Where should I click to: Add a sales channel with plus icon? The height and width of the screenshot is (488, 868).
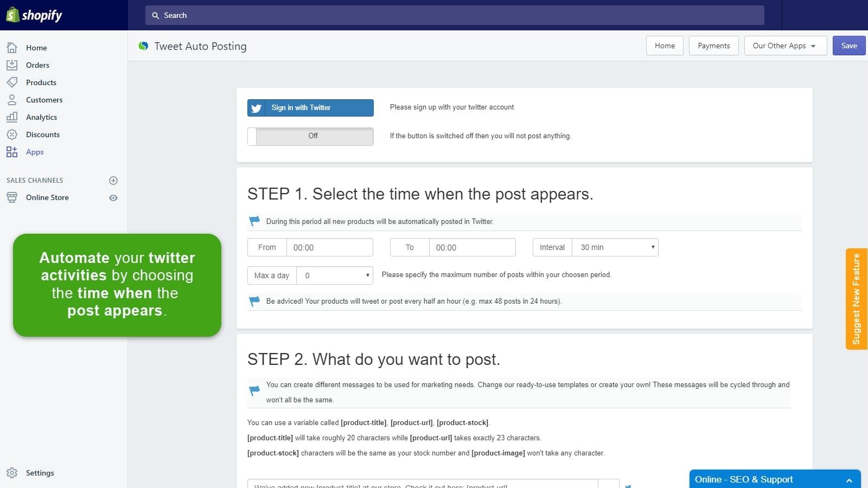pos(113,181)
